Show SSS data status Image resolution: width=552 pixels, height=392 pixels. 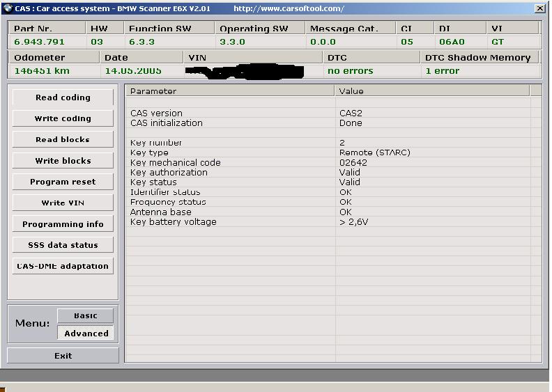[63, 245]
